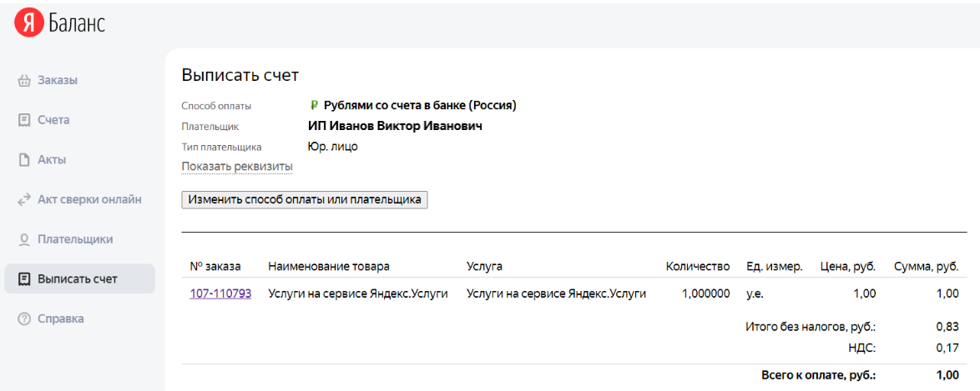Click the question mark icon beside Справка
Viewport: 980px width, 391px height.
point(24,318)
